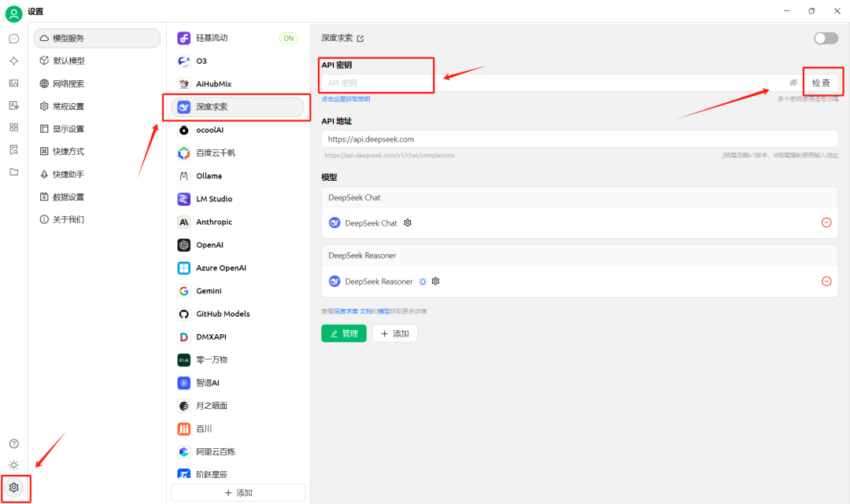Toggle API key visibility eye icon
Viewport: 850px width, 504px height.
pos(793,83)
